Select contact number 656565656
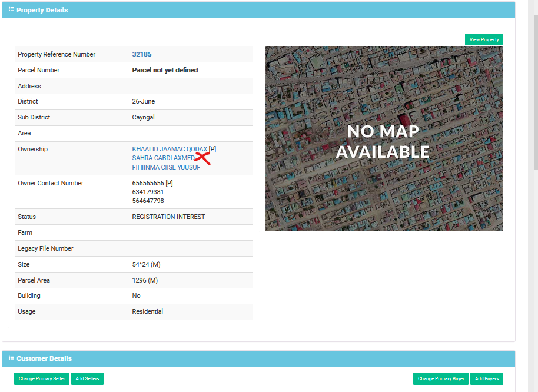 [x=148, y=183]
